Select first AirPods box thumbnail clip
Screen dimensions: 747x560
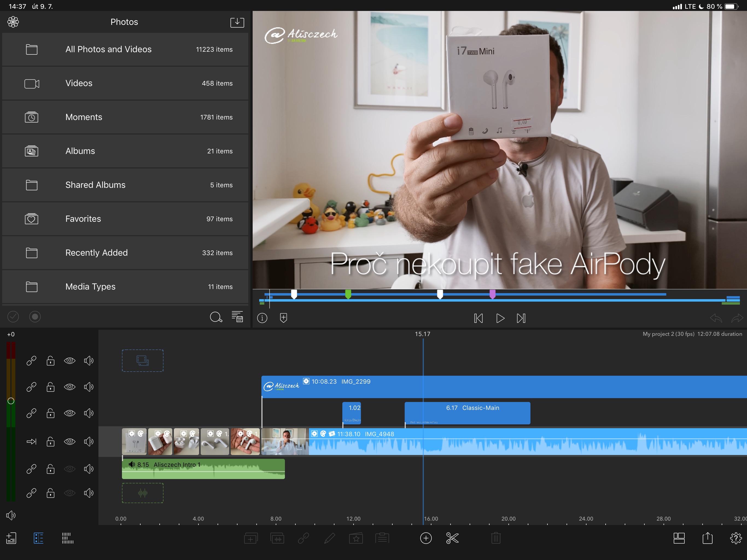pos(134,441)
